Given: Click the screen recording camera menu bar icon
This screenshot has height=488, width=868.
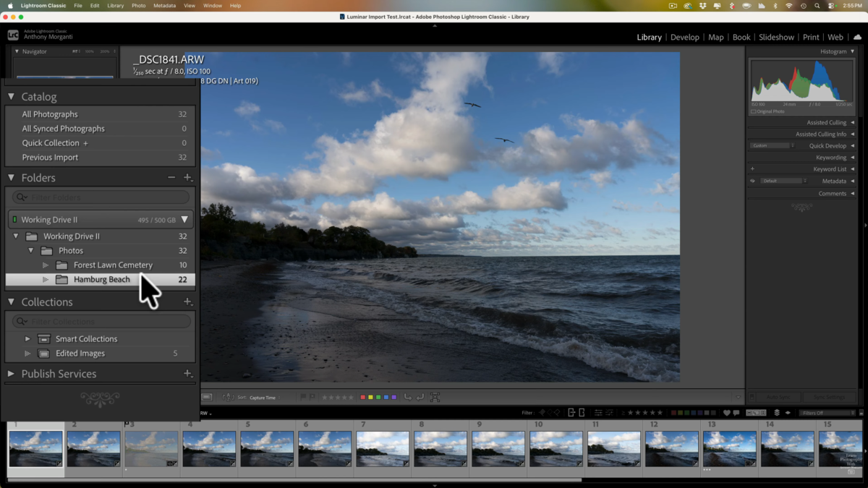Looking at the screenshot, I should 673,6.
